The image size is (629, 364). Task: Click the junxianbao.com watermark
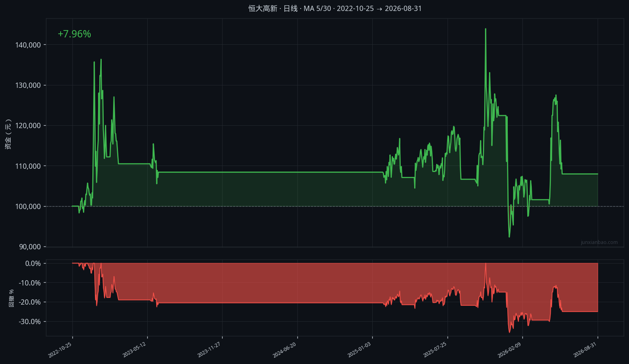599,242
